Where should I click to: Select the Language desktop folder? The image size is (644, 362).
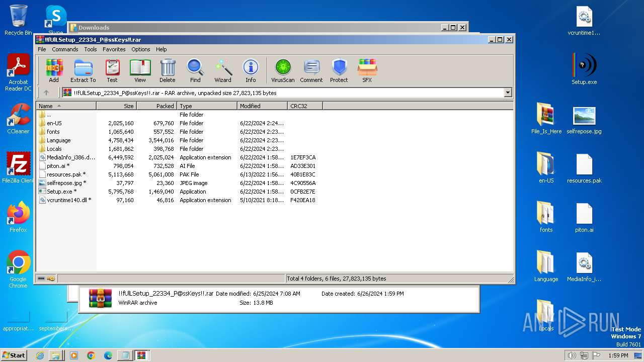tap(546, 266)
